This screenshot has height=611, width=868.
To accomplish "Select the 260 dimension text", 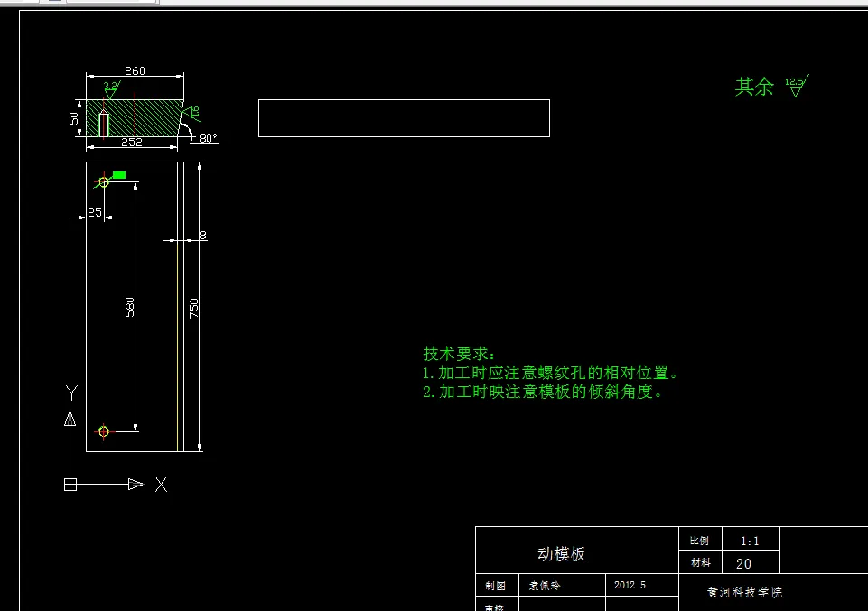I will click(135, 70).
